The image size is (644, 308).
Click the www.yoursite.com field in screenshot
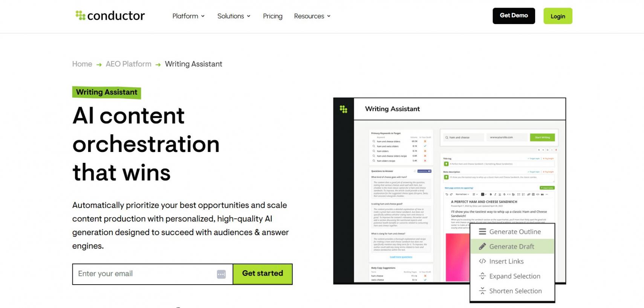[507, 138]
